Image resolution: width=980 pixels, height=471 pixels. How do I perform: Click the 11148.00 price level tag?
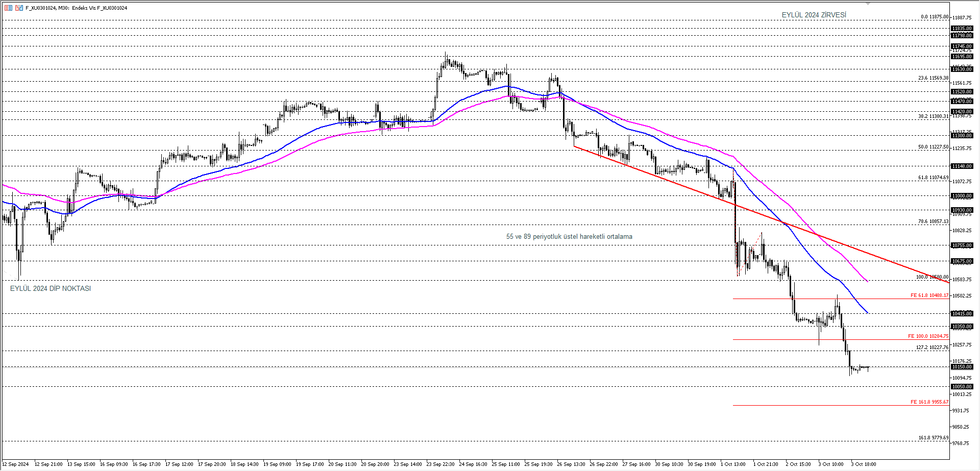(962, 166)
